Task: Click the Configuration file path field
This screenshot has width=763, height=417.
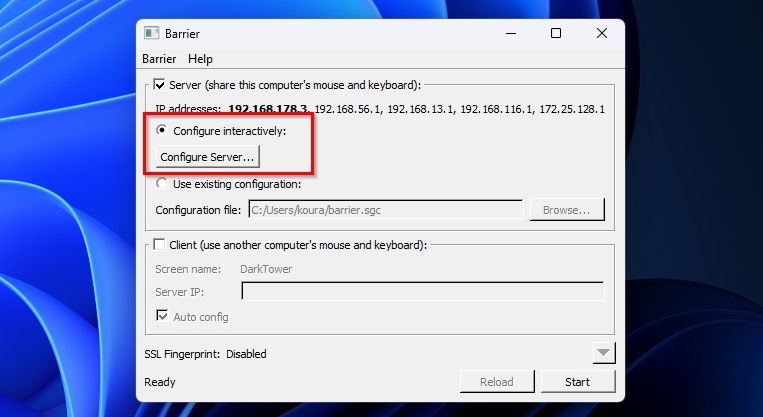Action: [386, 210]
